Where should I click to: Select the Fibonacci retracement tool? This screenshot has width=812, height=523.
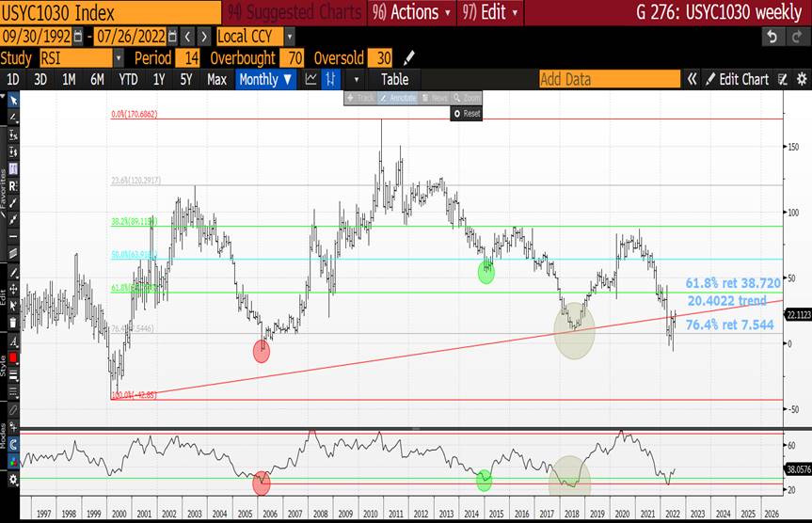click(x=13, y=168)
